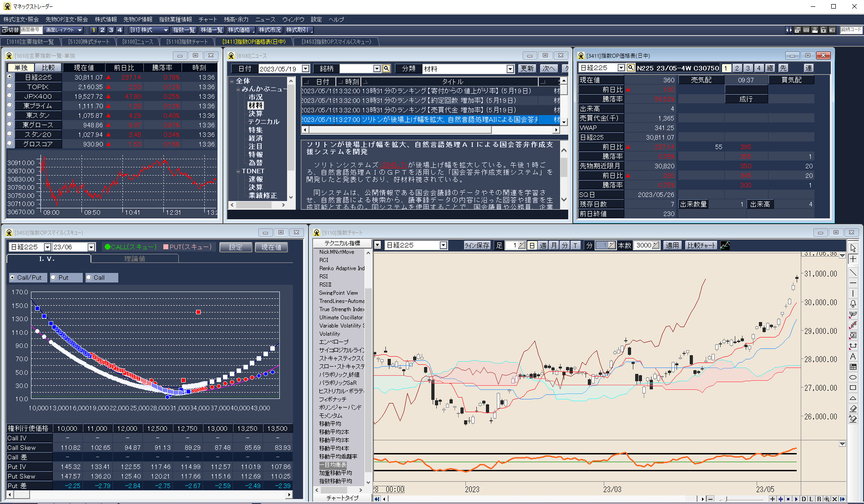Open the 23/06 expiry dropdown in smile panel
The image size is (864, 504).
point(91,247)
